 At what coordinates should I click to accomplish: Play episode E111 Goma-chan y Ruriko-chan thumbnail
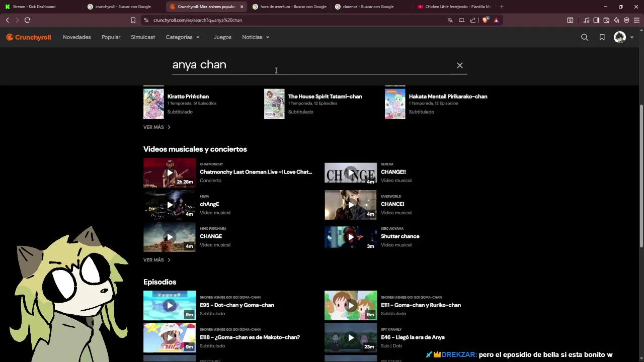tap(351, 305)
